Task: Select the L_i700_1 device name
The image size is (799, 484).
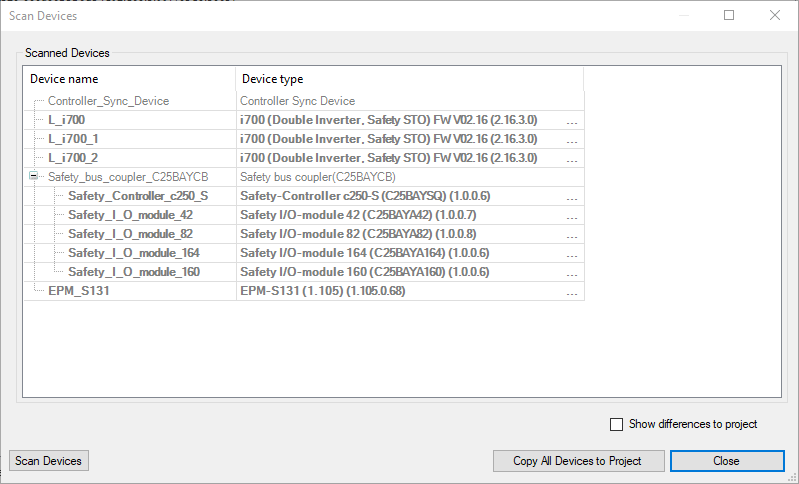Action: point(73,139)
